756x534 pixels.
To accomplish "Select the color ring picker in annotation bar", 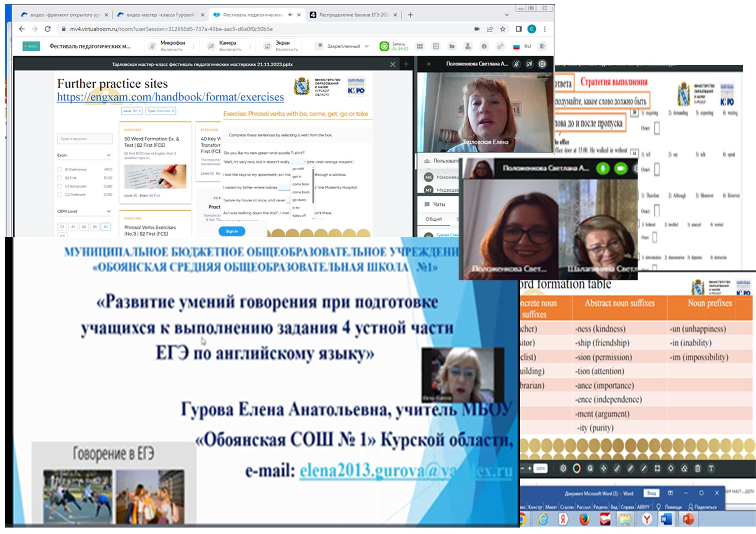I will [x=576, y=468].
